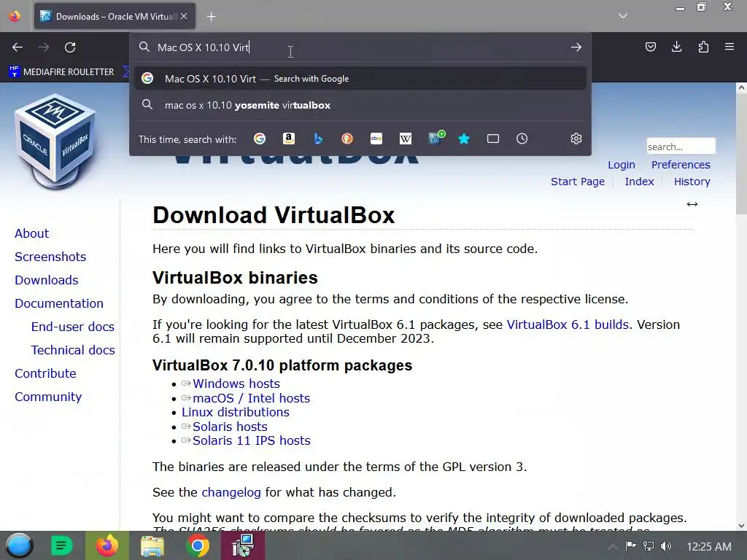Open the Firefox View icon
This screenshot has width=747, height=560.
(x=15, y=16)
